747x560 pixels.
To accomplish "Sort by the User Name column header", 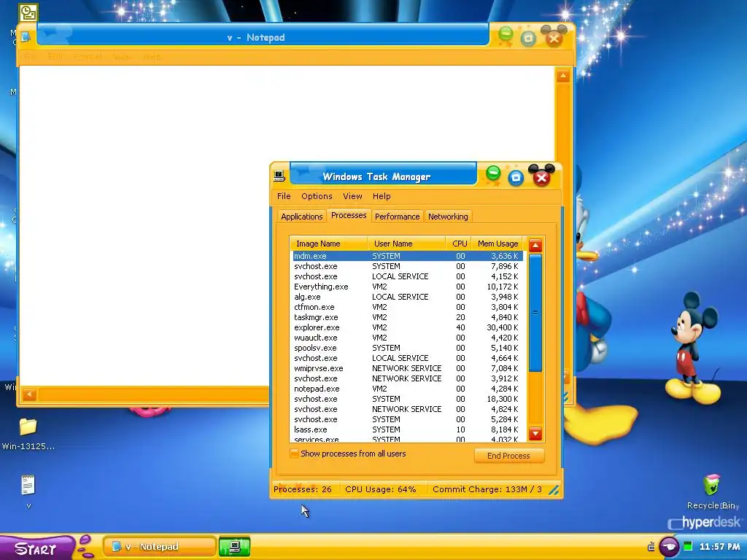I will tap(406, 244).
